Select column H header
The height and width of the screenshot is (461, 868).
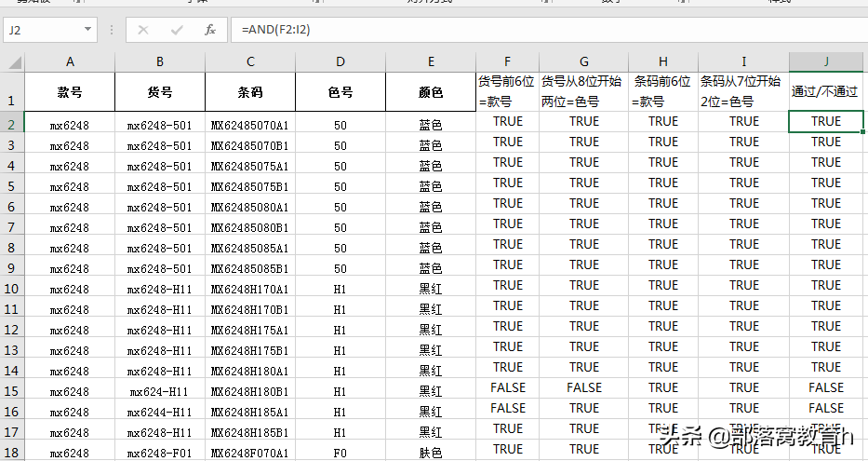(663, 62)
